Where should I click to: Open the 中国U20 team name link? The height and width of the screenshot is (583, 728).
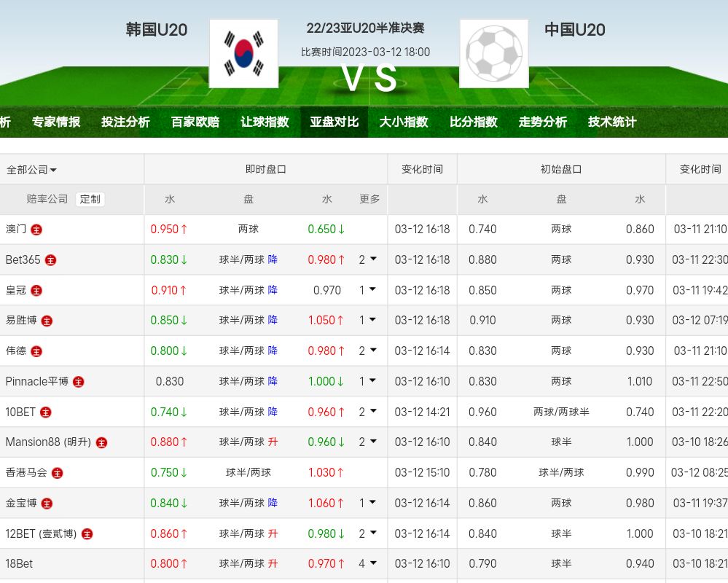pos(575,30)
